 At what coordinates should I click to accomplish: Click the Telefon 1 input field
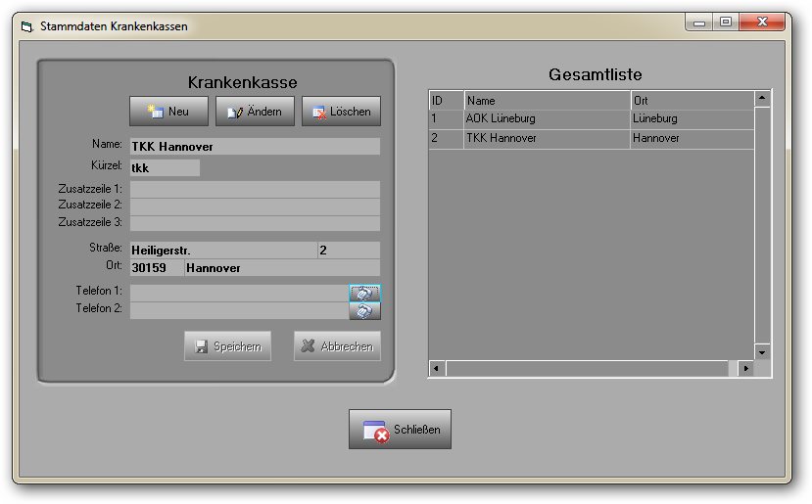coord(239,293)
